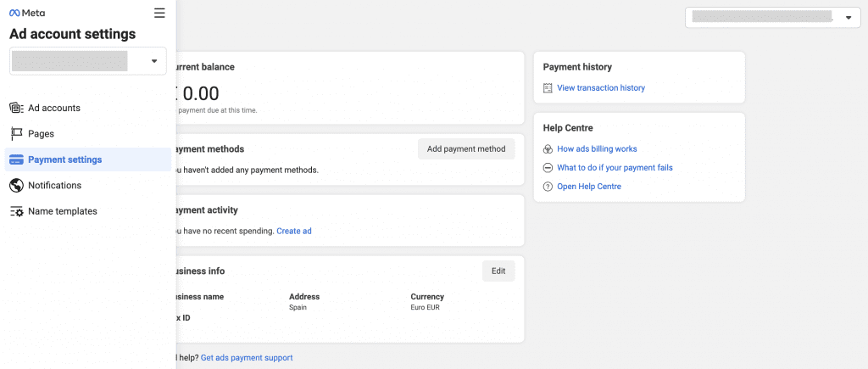Open the ad account selector dropdown in sidebar
This screenshot has height=369, width=868.
pos(88,61)
